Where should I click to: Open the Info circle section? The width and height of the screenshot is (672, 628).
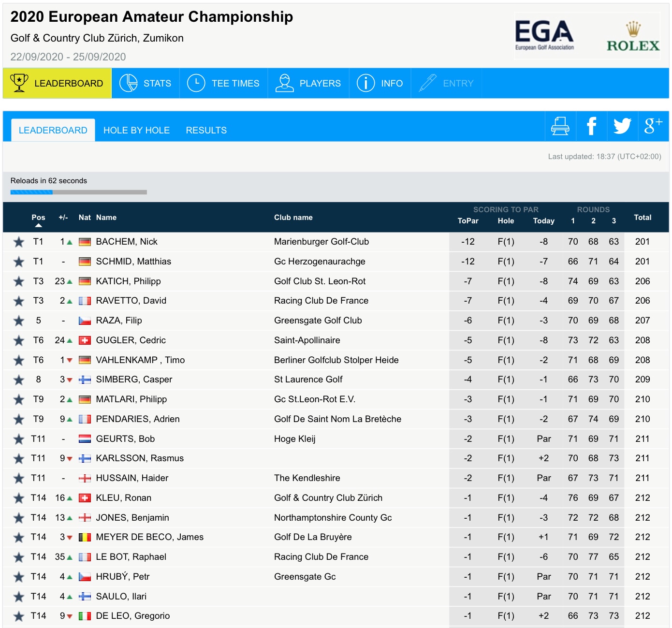point(380,83)
